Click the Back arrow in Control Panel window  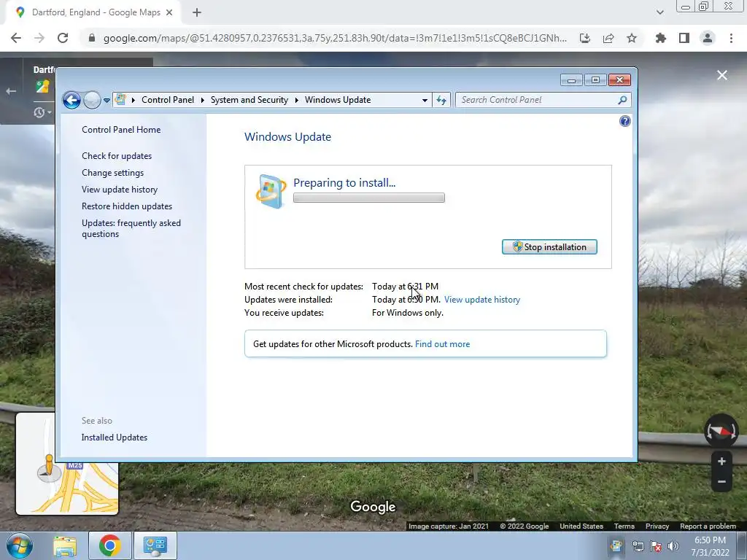coord(71,100)
